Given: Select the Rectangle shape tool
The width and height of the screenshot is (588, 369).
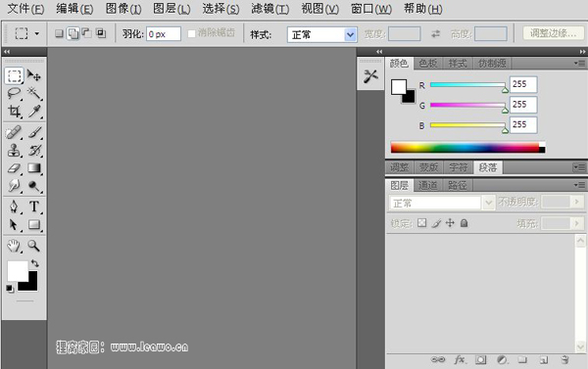Looking at the screenshot, I should tap(34, 224).
